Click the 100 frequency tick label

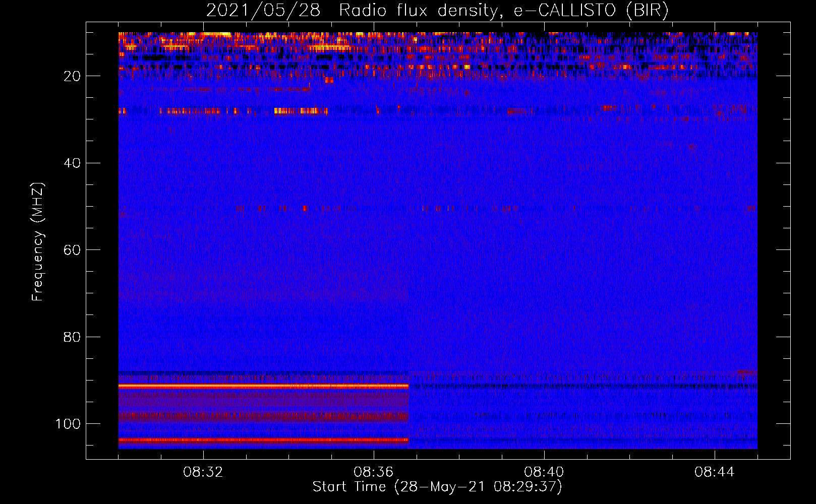click(68, 424)
